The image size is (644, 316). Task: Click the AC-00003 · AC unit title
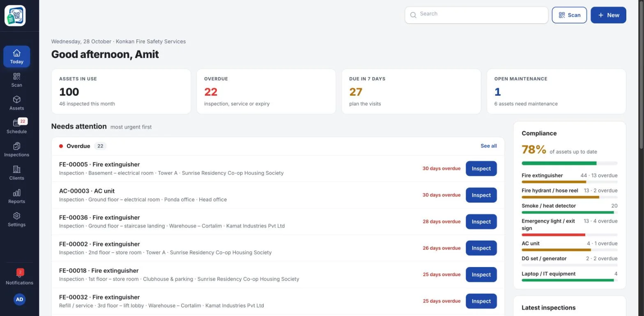(87, 191)
